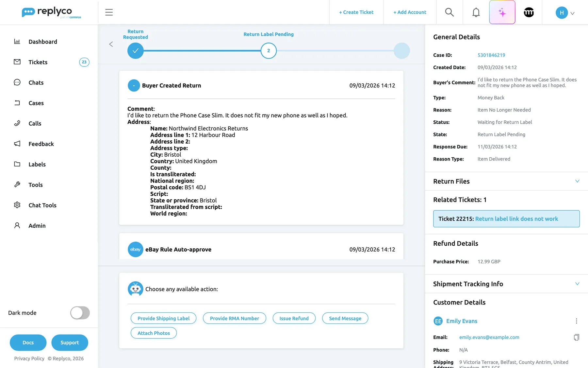The width and height of the screenshot is (588, 368).
Task: Click + Add Account
Action: click(410, 12)
